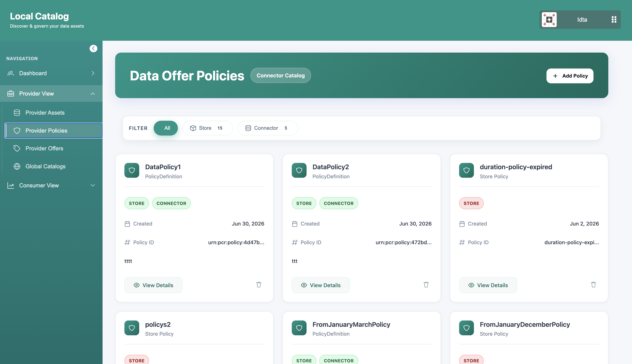Click the shield icon on DataPolicy1 card
Viewport: 632px width, 364px height.
pyautogui.click(x=132, y=171)
